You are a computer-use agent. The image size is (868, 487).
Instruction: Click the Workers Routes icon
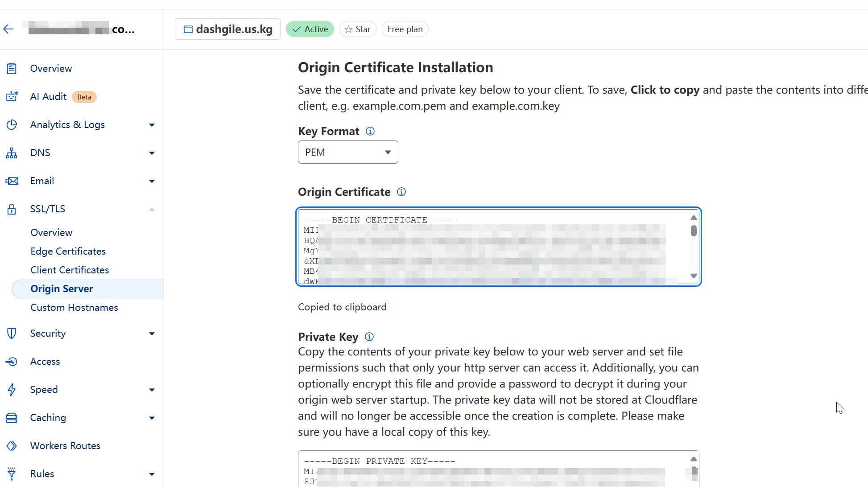point(12,446)
